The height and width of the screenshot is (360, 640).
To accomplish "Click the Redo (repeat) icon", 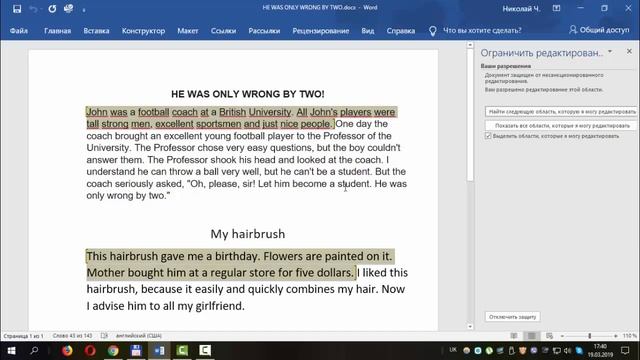I will tap(52, 9).
